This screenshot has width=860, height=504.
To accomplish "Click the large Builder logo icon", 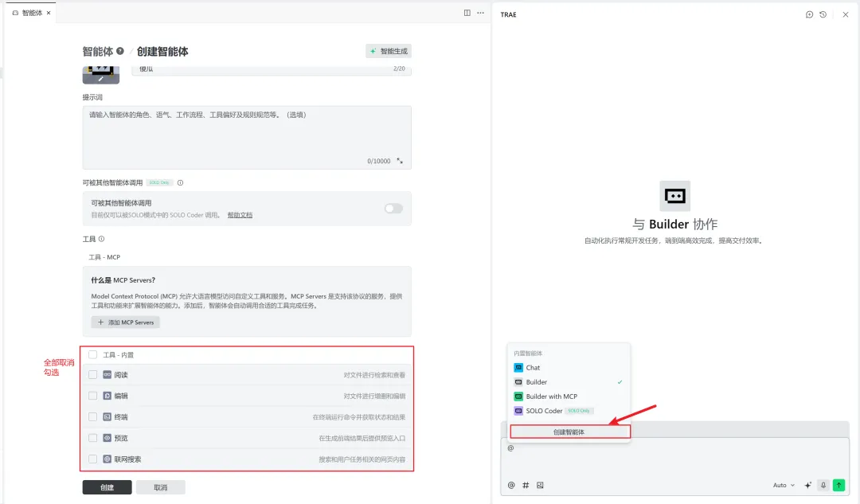I will (674, 196).
